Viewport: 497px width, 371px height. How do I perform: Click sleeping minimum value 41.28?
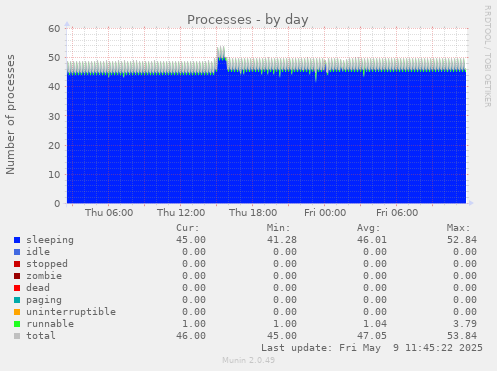282,240
